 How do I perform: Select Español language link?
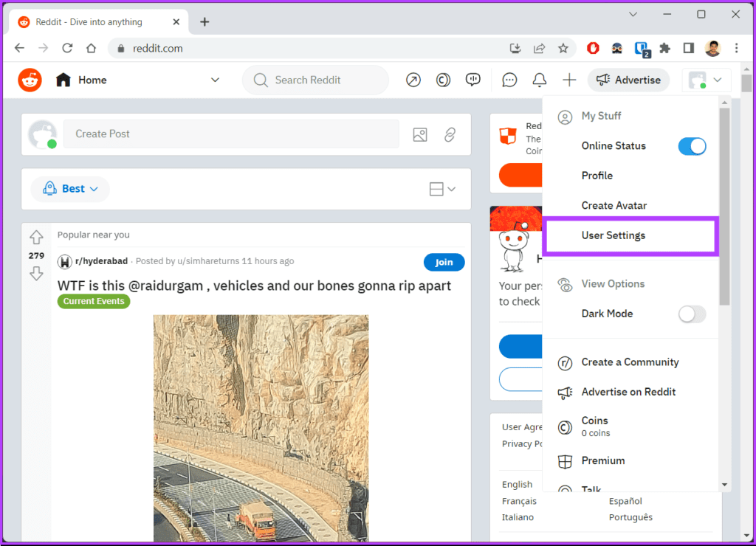point(625,501)
